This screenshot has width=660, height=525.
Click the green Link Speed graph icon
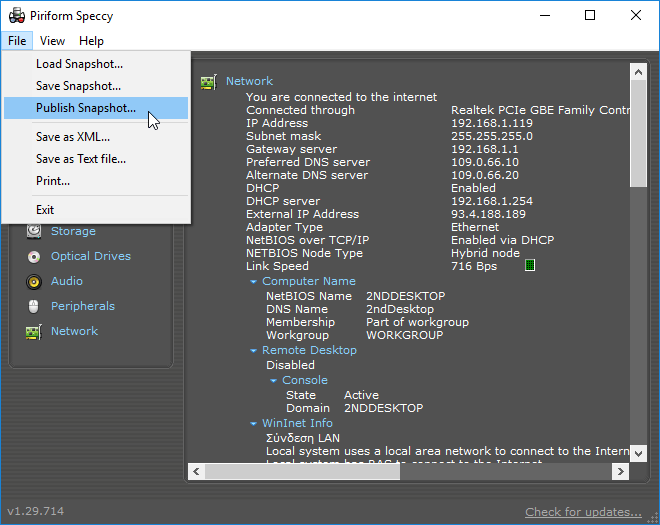(x=530, y=265)
